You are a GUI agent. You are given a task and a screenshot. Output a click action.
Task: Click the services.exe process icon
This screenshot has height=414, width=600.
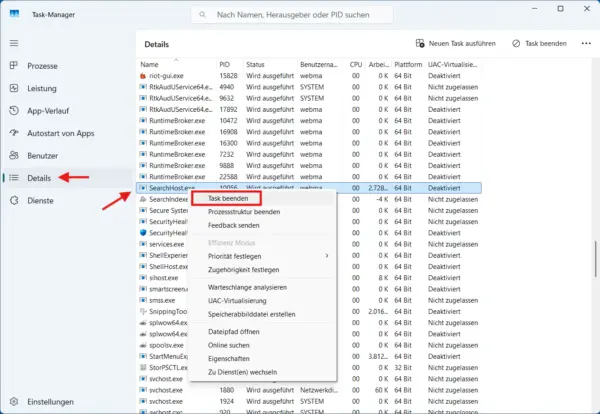click(x=143, y=244)
